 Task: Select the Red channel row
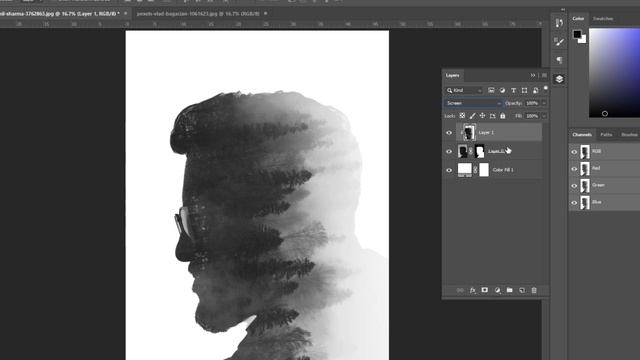pos(604,169)
